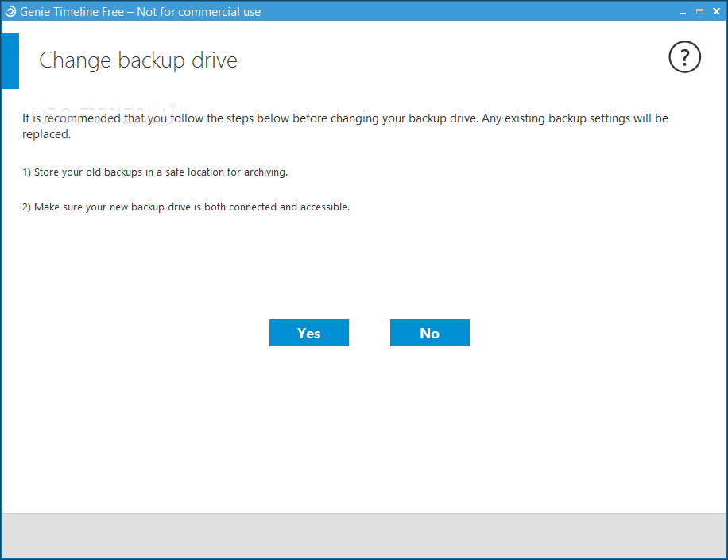The image size is (728, 560).
Task: Decline with the No button
Action: (x=429, y=333)
